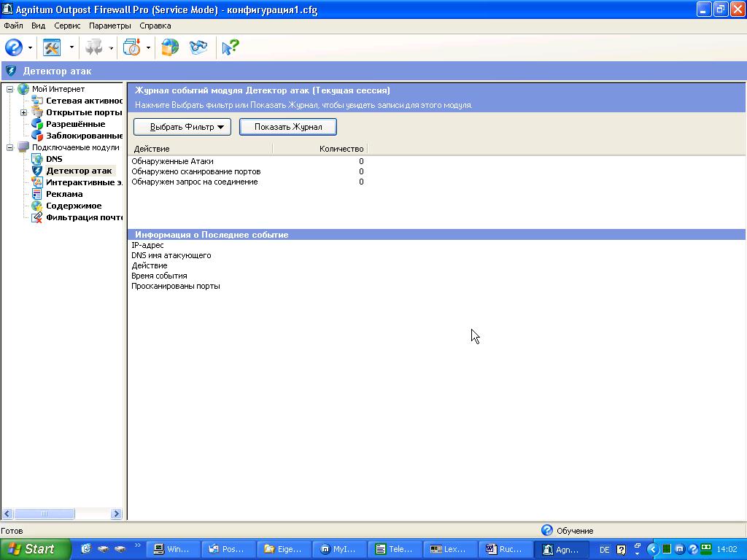This screenshot has height=560, width=747.
Task: Click the DE language indicator in taskbar
Action: (x=605, y=550)
